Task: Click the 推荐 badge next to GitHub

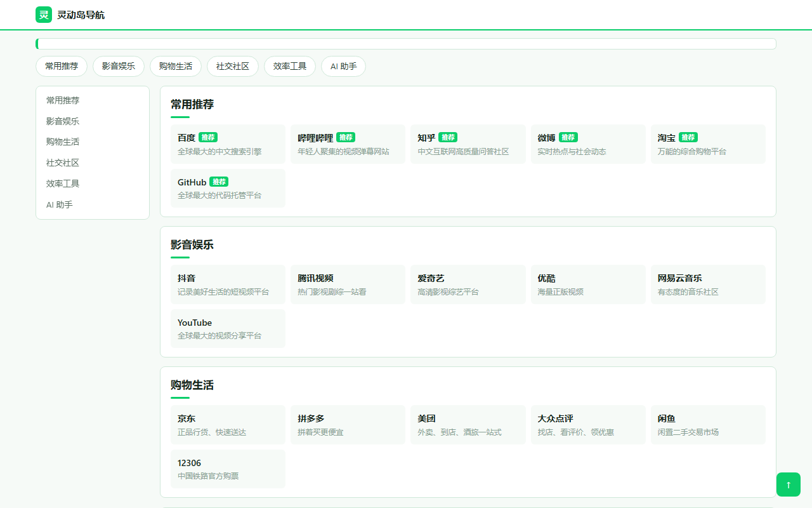Action: [219, 182]
